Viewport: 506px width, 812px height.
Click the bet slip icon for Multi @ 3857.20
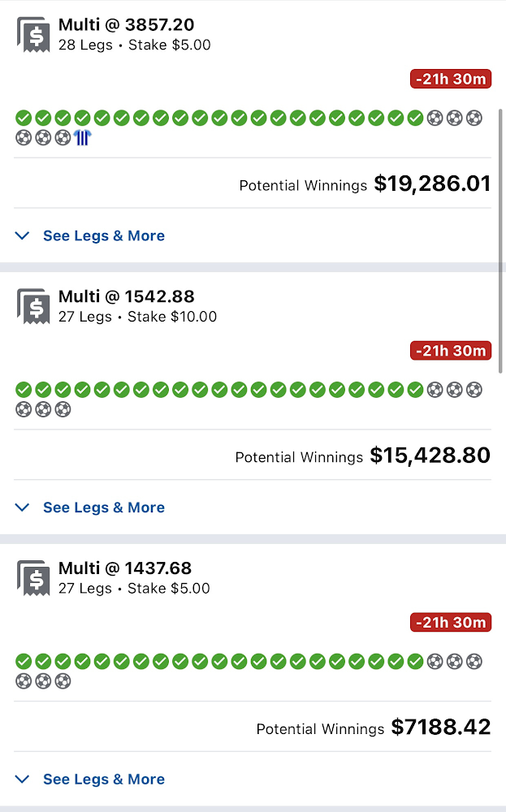34,36
